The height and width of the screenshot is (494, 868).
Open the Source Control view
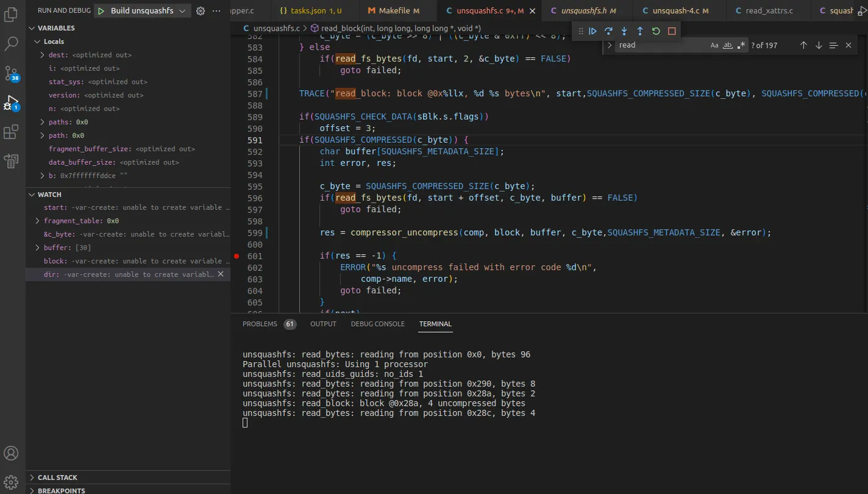pyautogui.click(x=12, y=73)
